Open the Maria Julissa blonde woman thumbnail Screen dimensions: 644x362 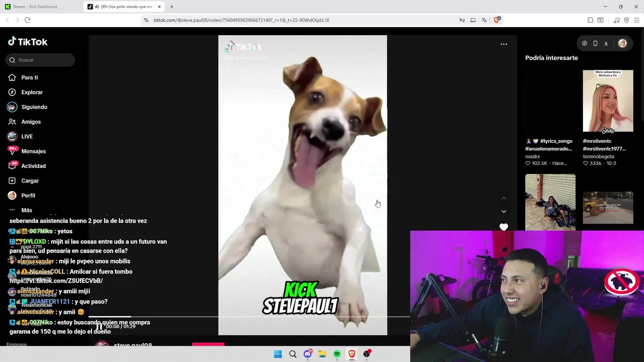pyautogui.click(x=608, y=101)
